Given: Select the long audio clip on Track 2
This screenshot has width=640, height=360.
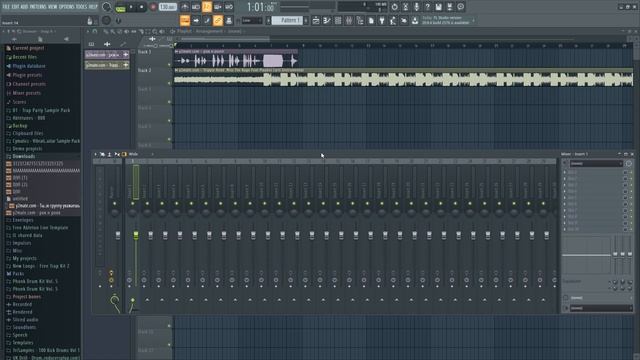Looking at the screenshot, I should pos(403,77).
